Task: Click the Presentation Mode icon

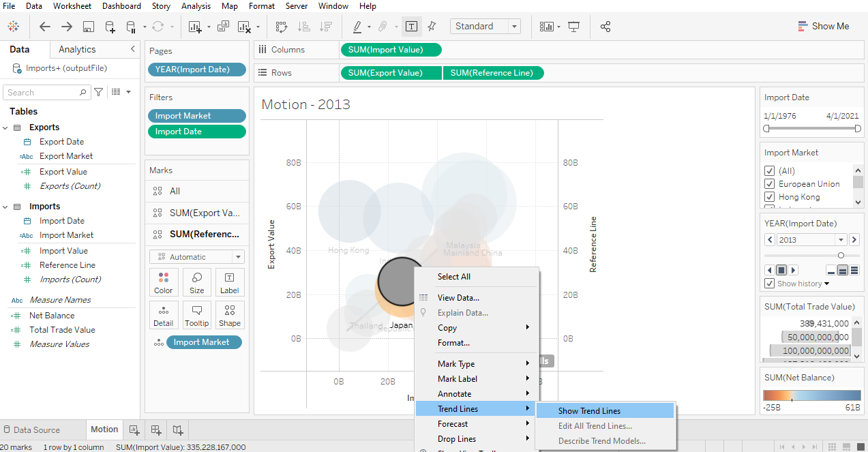Action: [x=573, y=27]
